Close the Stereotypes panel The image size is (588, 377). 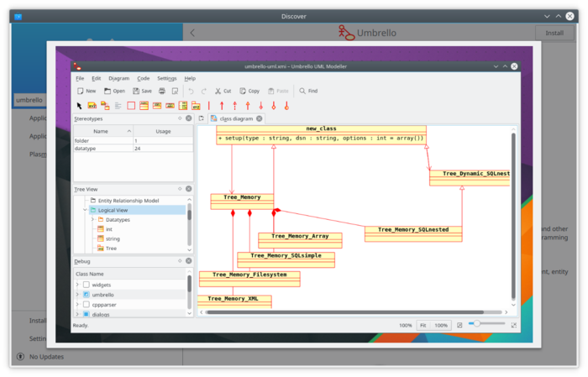pyautogui.click(x=189, y=118)
